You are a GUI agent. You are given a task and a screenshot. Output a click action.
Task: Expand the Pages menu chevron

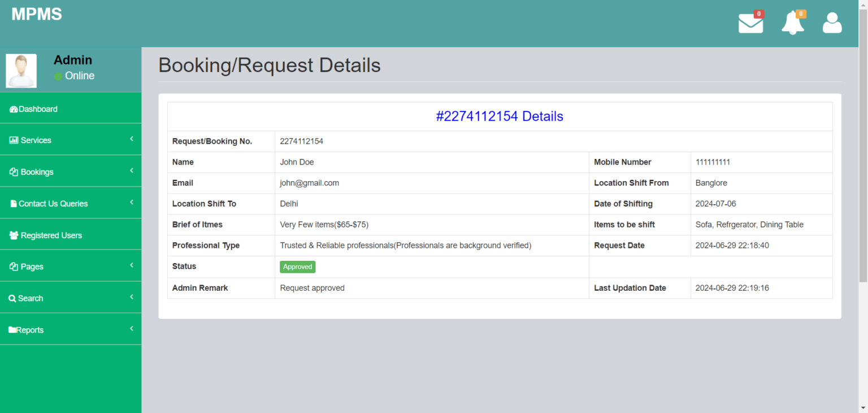(132, 265)
